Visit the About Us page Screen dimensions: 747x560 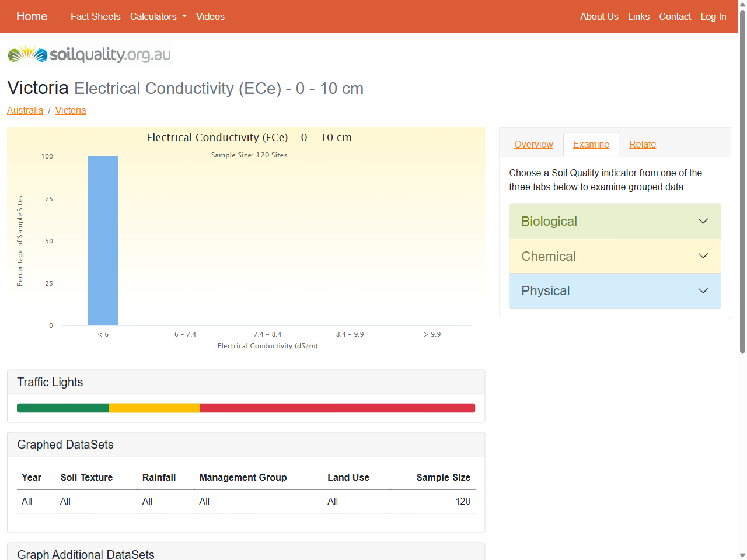click(599, 16)
